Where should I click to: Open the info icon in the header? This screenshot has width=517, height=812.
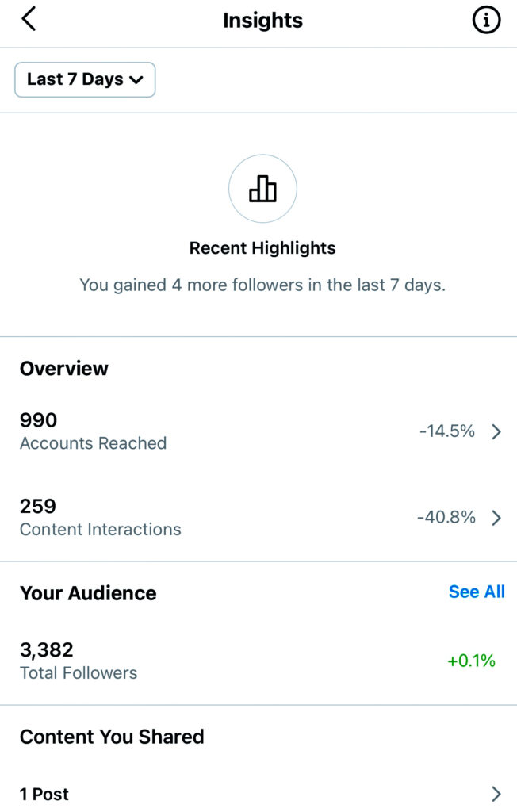click(486, 21)
